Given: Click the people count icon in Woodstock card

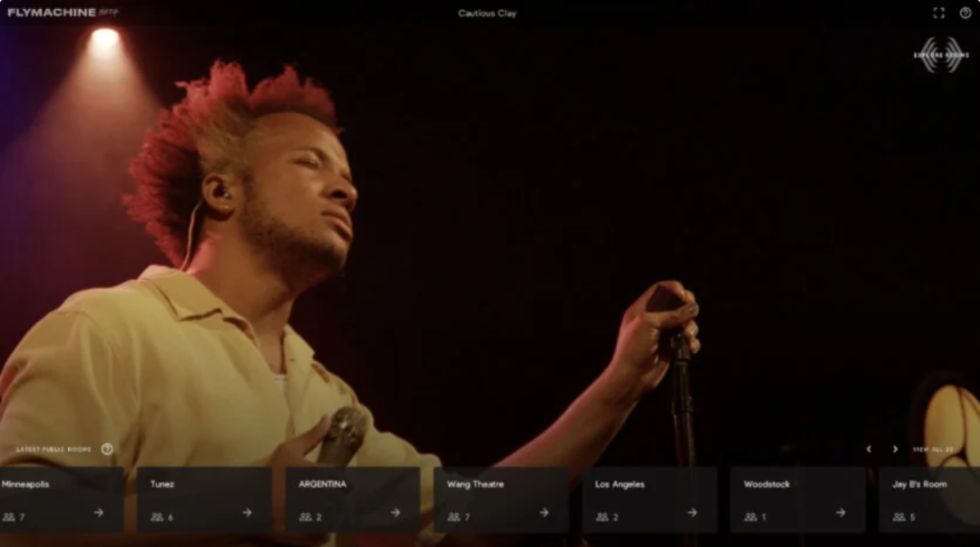Looking at the screenshot, I should point(750,517).
